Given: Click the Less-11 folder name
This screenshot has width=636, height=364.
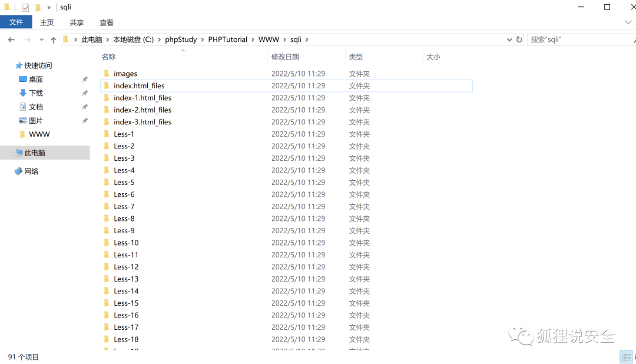Looking at the screenshot, I should pos(126,255).
